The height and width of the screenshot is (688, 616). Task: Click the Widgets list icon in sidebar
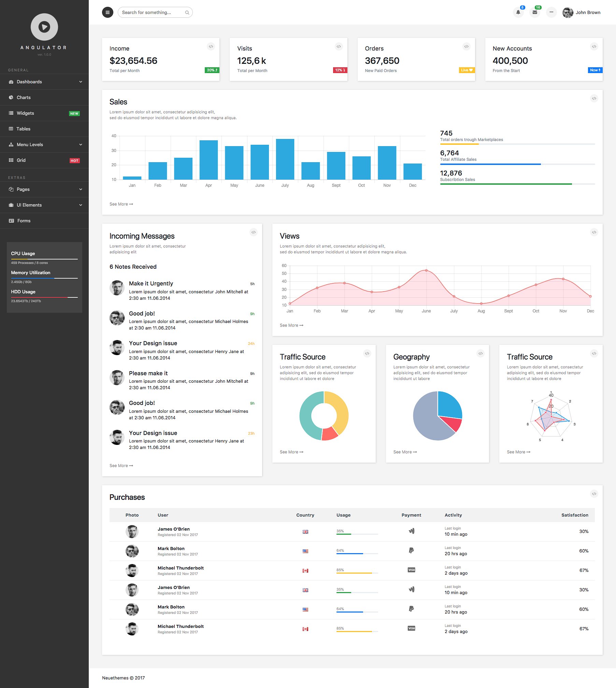coord(11,113)
